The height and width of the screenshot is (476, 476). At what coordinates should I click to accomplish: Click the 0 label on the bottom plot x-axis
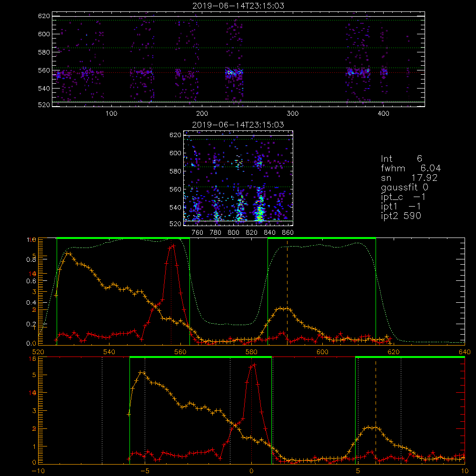pos(251,471)
